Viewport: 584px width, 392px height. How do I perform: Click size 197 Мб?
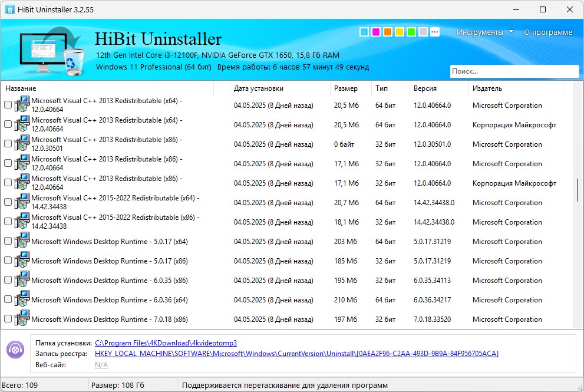coord(345,318)
